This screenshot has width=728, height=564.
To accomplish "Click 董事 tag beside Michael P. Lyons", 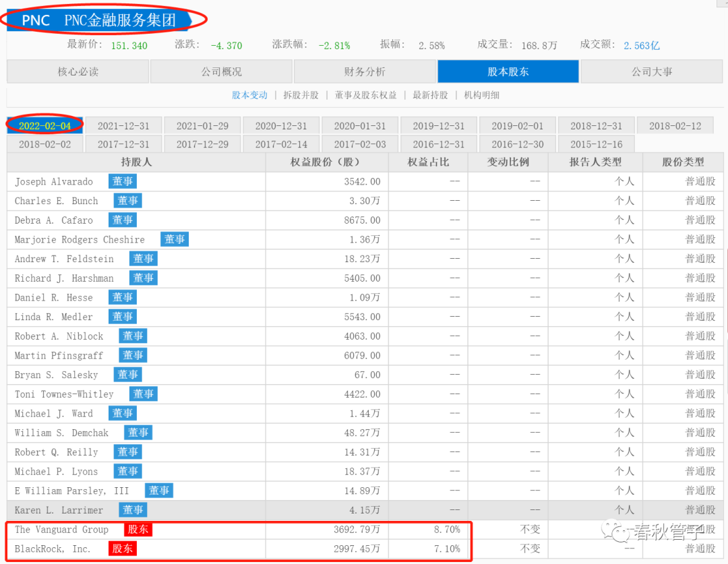I will pyautogui.click(x=127, y=471).
